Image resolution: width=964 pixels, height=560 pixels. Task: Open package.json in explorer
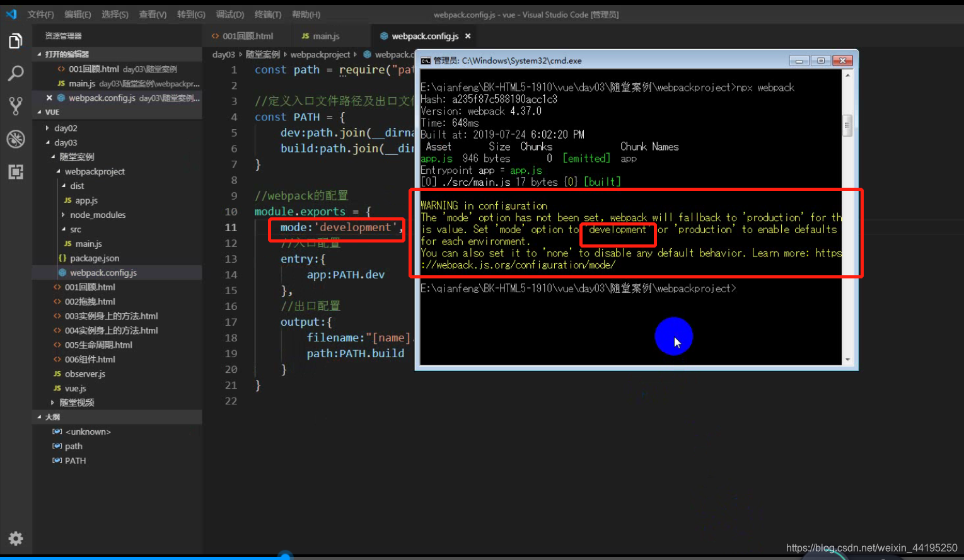[95, 258]
